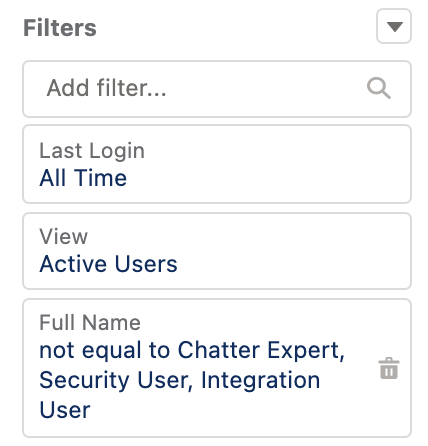This screenshot has width=428, height=446.
Task: Click the Full Name field label
Action: coord(90,323)
